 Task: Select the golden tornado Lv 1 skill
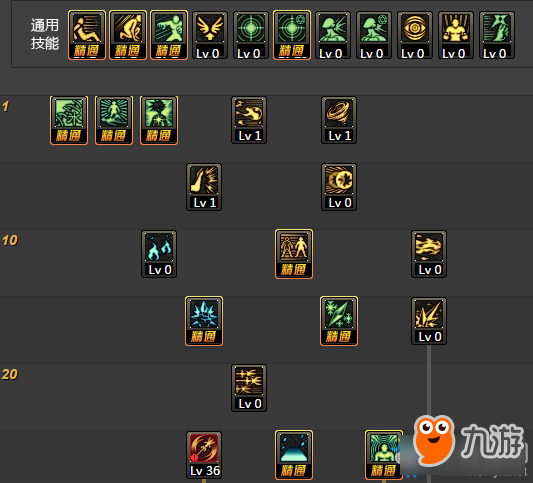pyautogui.click(x=339, y=120)
